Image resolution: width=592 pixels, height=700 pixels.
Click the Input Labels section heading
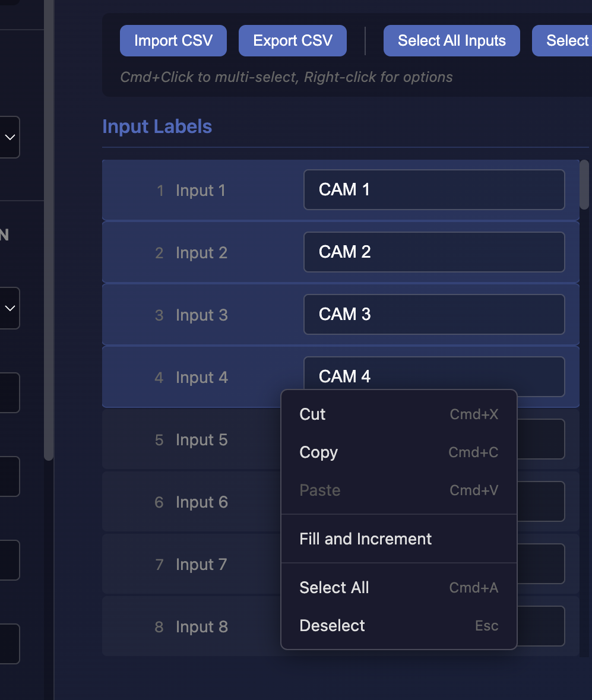157,126
